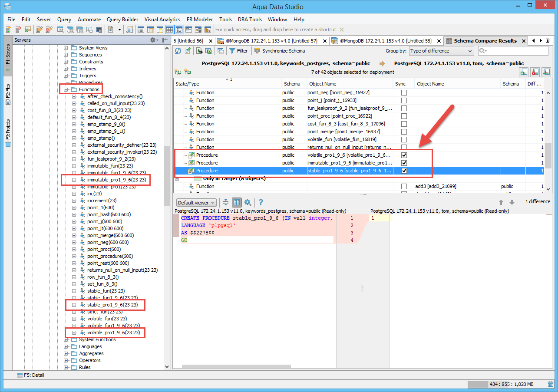
Task: Click the first register server toolbar icon
Action: (x=8, y=30)
